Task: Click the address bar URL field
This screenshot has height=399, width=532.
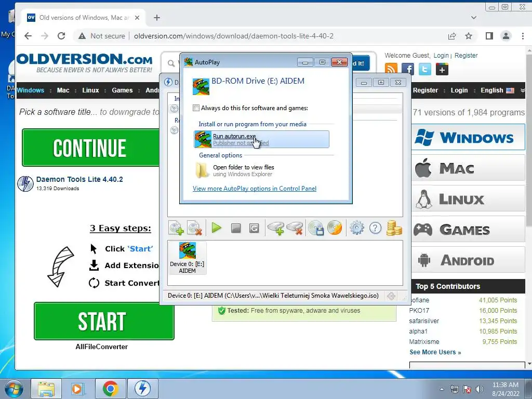Action: click(233, 36)
